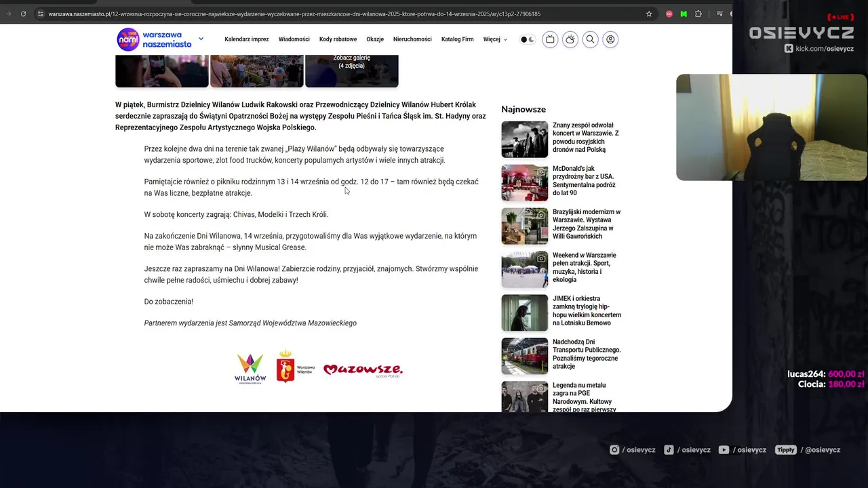Open gallery via Zobacz galerię thumbnail

352,70
